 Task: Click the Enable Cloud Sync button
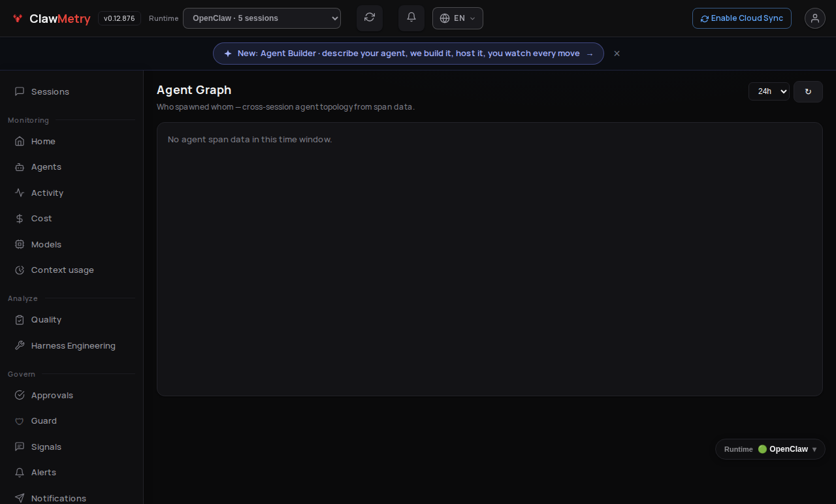pyautogui.click(x=742, y=18)
